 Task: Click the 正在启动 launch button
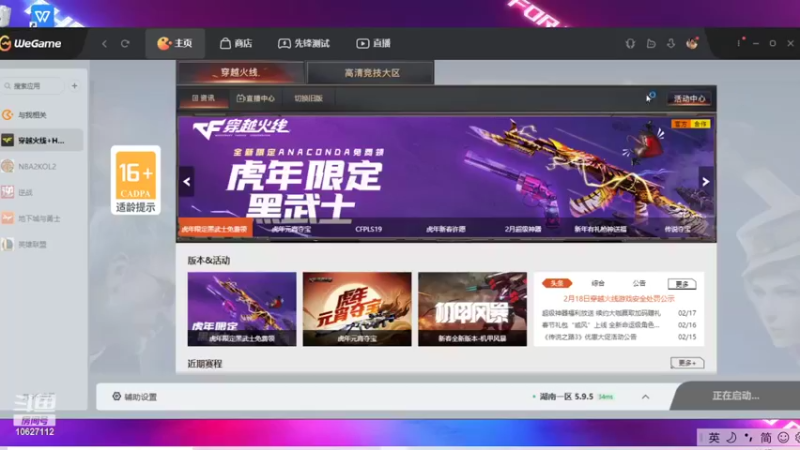pyautogui.click(x=736, y=395)
